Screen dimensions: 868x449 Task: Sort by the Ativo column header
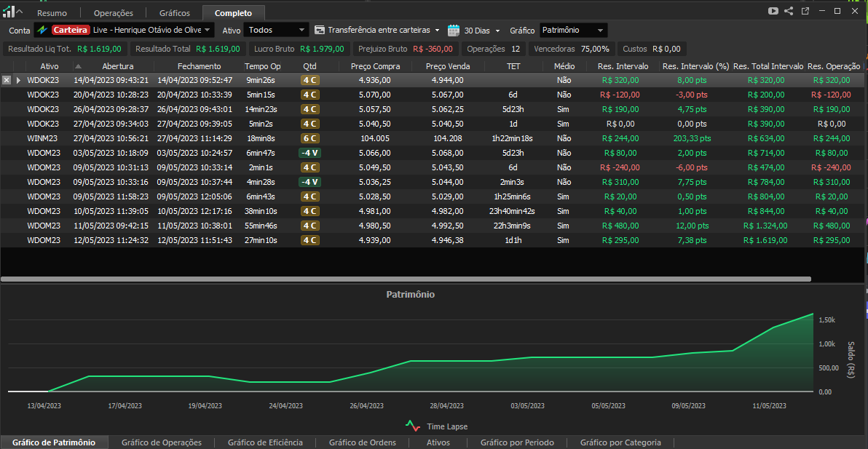click(50, 66)
